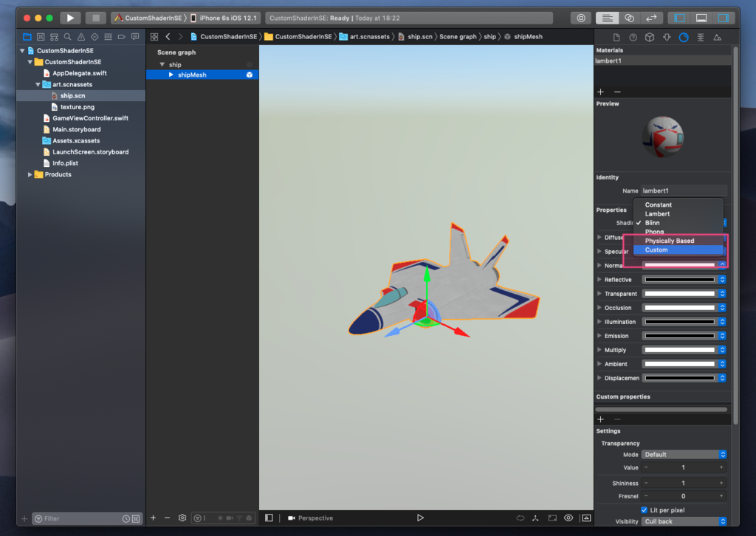This screenshot has height=536, width=756.
Task: Choose Lambert shading option
Action: pos(678,213)
